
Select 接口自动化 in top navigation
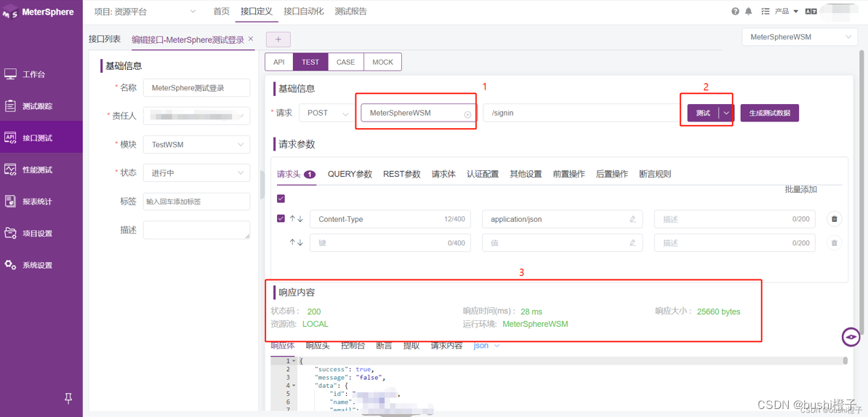[x=303, y=11]
